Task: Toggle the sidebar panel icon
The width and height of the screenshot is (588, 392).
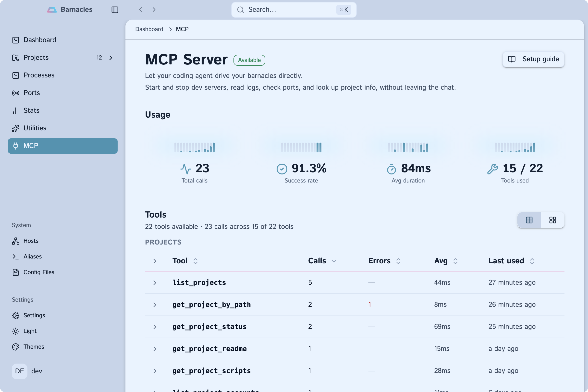Action: pos(115,10)
